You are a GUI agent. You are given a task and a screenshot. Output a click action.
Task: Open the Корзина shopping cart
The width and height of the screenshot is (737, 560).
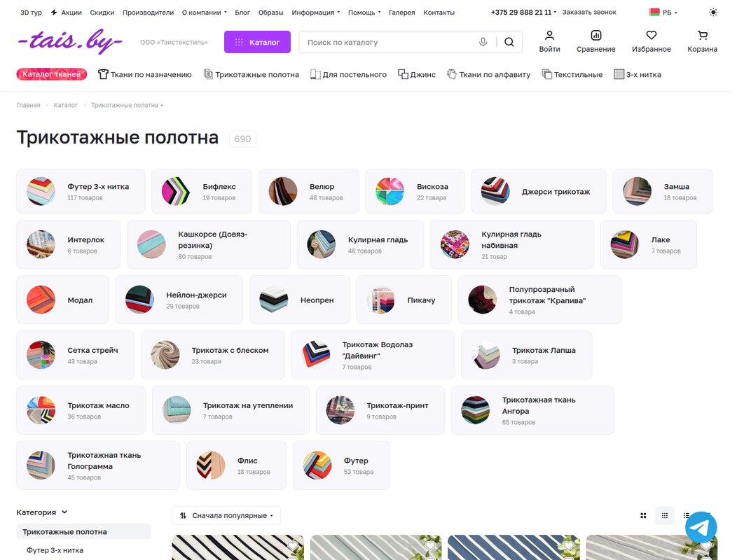[702, 41]
